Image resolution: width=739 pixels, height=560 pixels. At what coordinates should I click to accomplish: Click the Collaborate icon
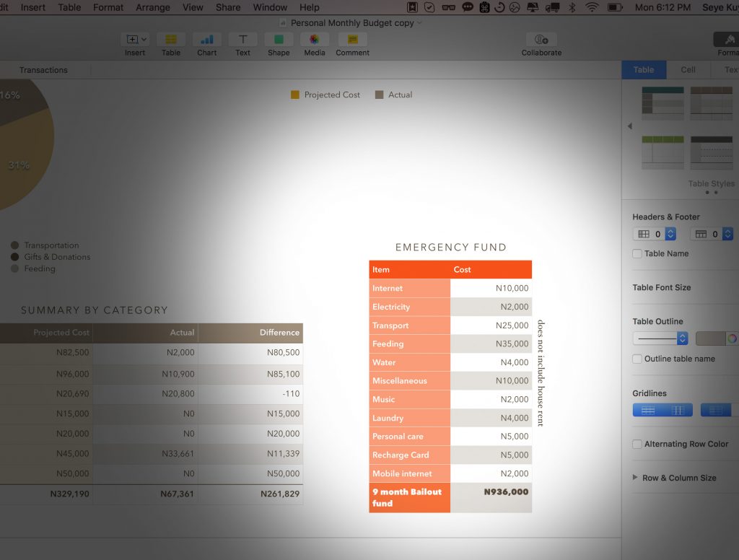point(541,40)
